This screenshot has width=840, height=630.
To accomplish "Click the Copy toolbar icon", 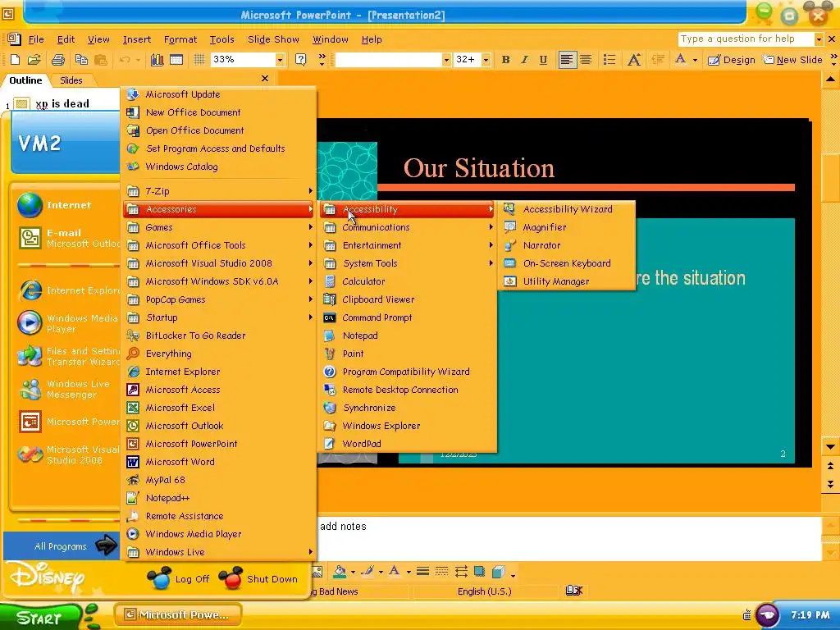I will (81, 60).
